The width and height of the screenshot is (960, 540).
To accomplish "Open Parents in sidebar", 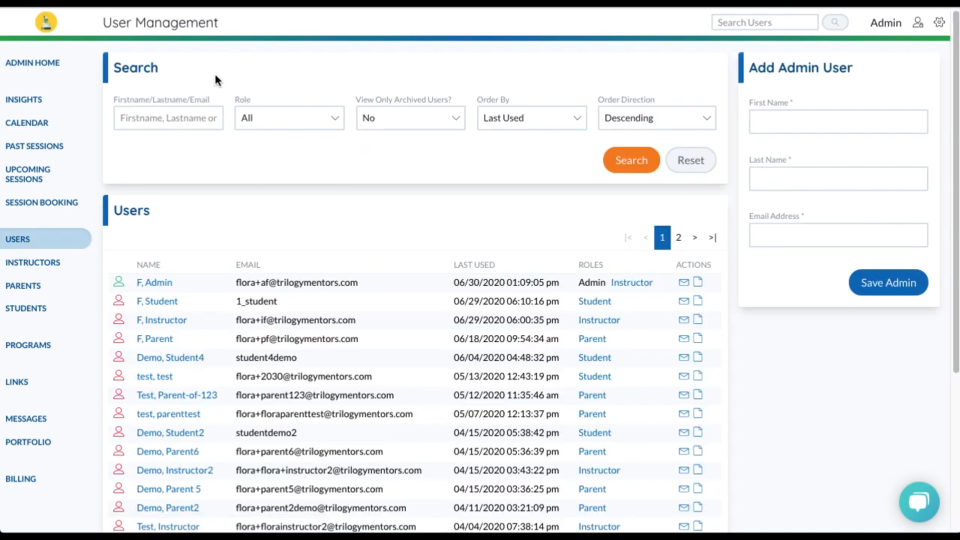I will (x=23, y=285).
